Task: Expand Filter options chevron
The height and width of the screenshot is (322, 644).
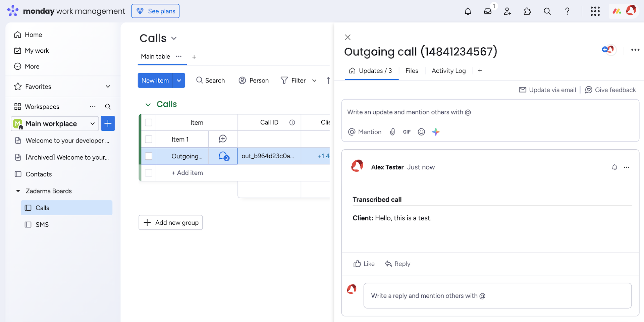Action: click(314, 80)
